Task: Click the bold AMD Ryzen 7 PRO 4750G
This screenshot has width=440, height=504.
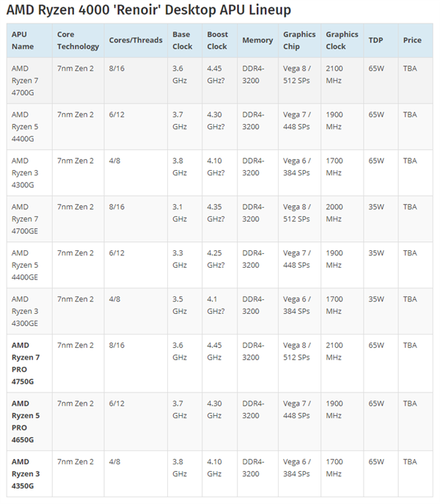Action: (26, 363)
